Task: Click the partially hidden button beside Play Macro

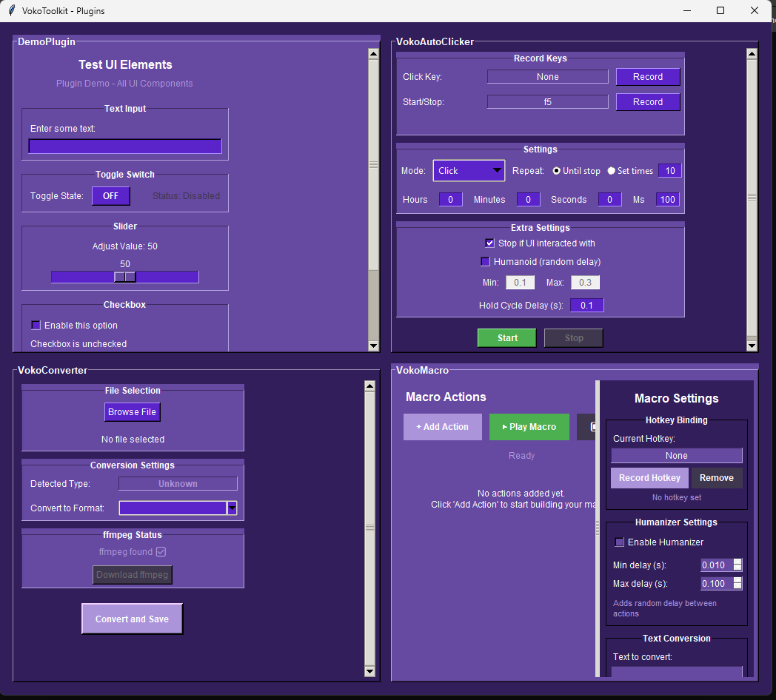Action: point(586,426)
